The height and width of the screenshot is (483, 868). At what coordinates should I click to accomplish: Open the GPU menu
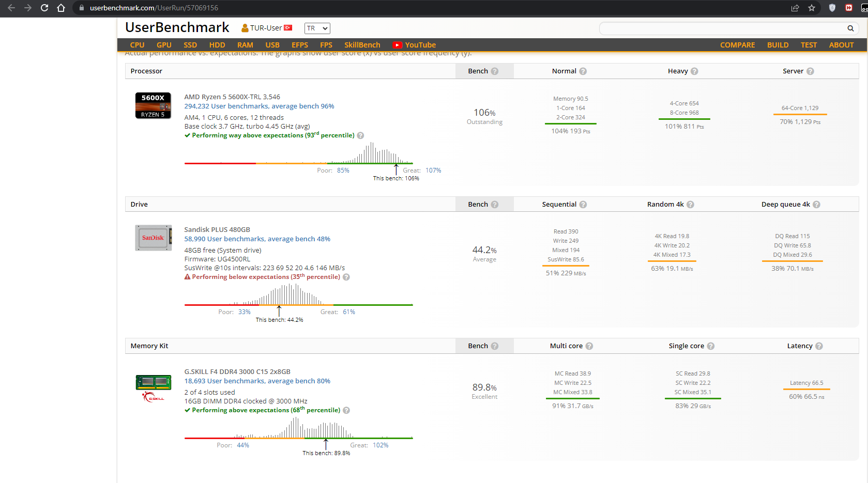pyautogui.click(x=164, y=45)
